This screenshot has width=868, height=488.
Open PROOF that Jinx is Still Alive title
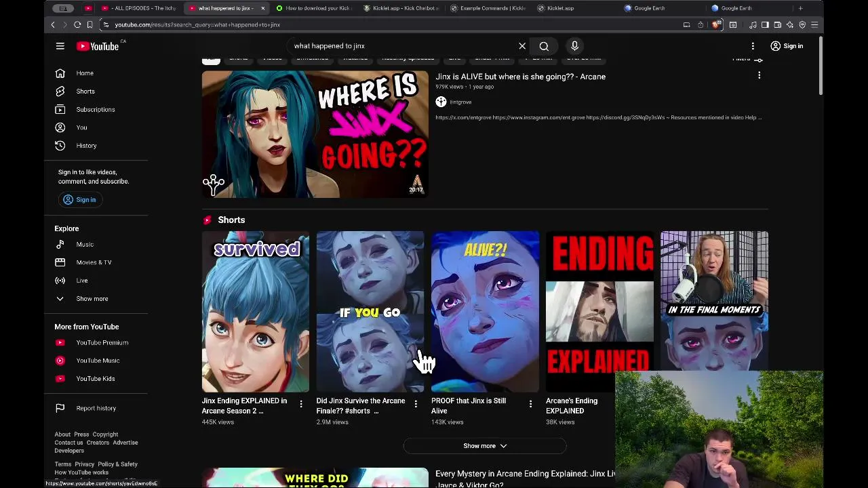coord(469,405)
